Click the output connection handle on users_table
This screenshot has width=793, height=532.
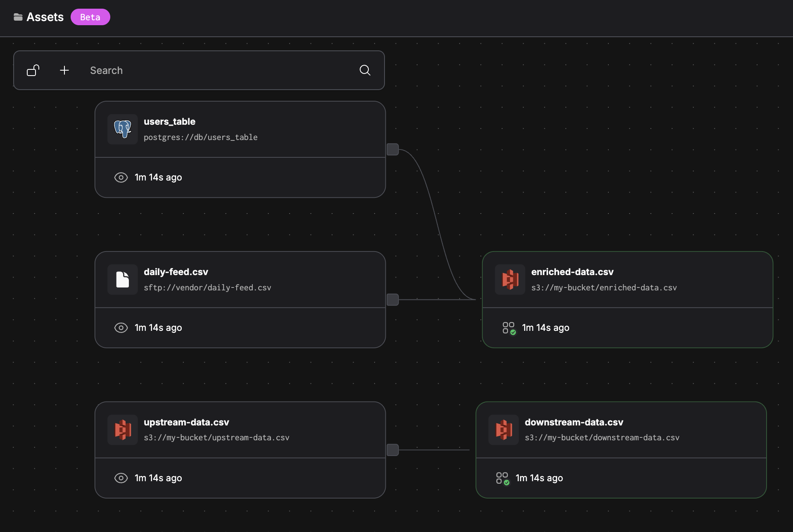pos(393,149)
